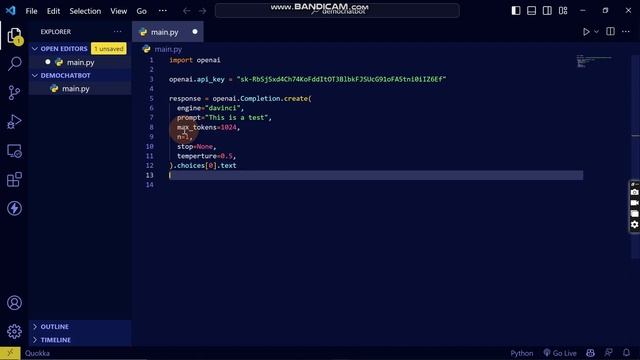Open the notifications bell

tap(627, 353)
